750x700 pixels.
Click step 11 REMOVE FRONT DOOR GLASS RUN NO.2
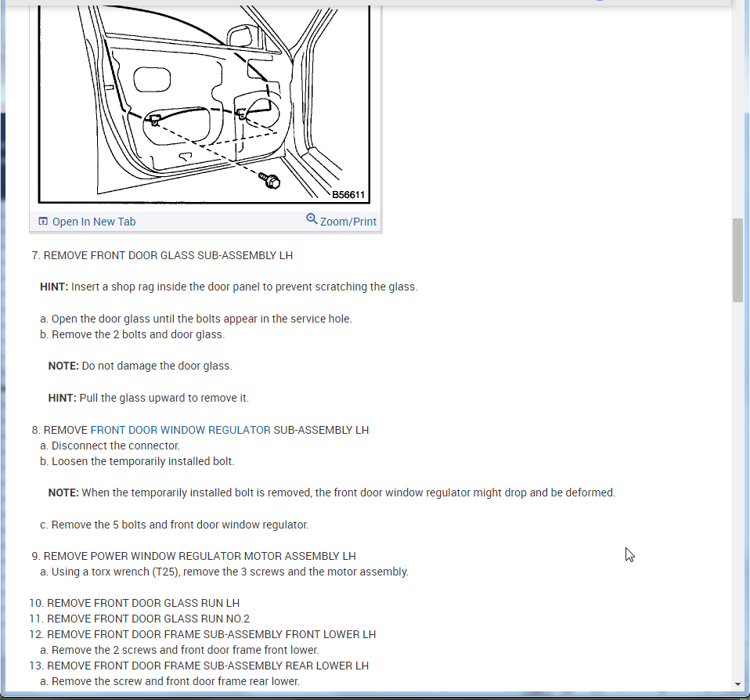[139, 619]
